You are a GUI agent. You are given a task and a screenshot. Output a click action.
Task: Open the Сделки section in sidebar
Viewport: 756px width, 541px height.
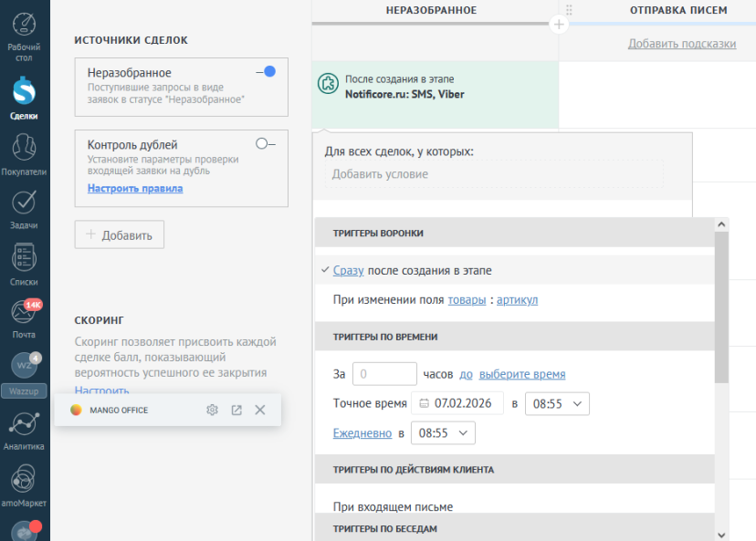(x=24, y=99)
